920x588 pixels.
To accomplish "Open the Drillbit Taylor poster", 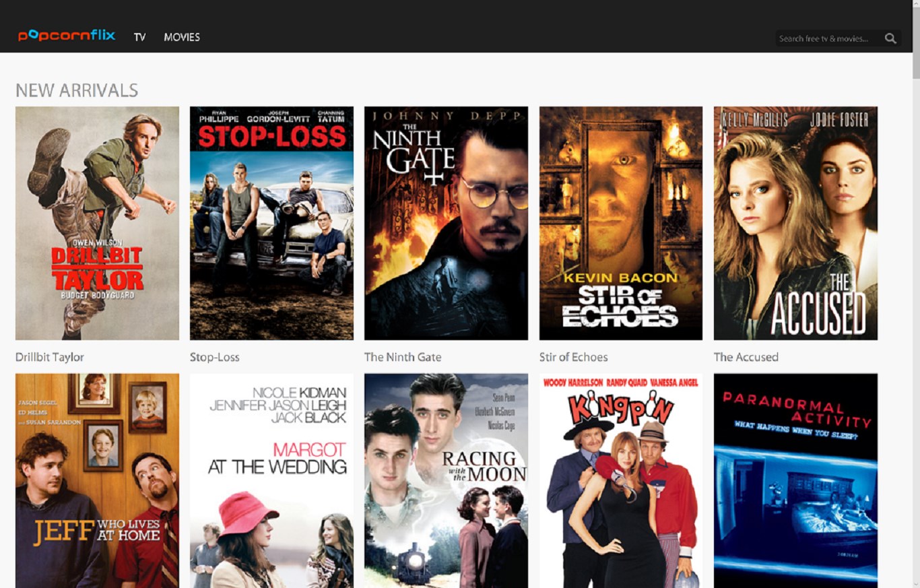I will pos(97,223).
